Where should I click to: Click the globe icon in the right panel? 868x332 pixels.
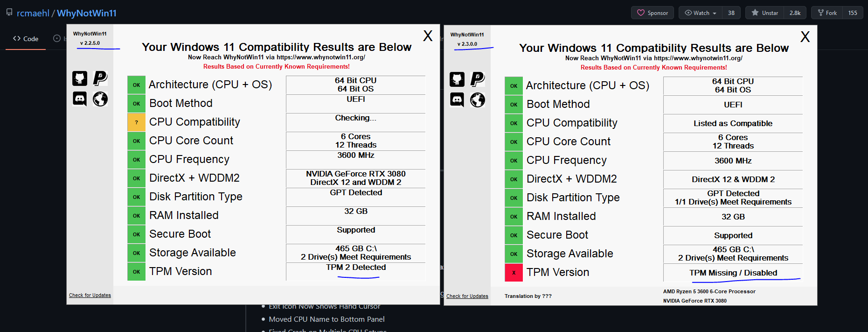pyautogui.click(x=477, y=100)
